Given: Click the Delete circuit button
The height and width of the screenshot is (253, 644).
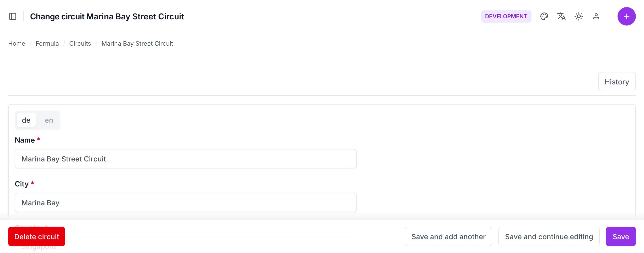Looking at the screenshot, I should 37,236.
